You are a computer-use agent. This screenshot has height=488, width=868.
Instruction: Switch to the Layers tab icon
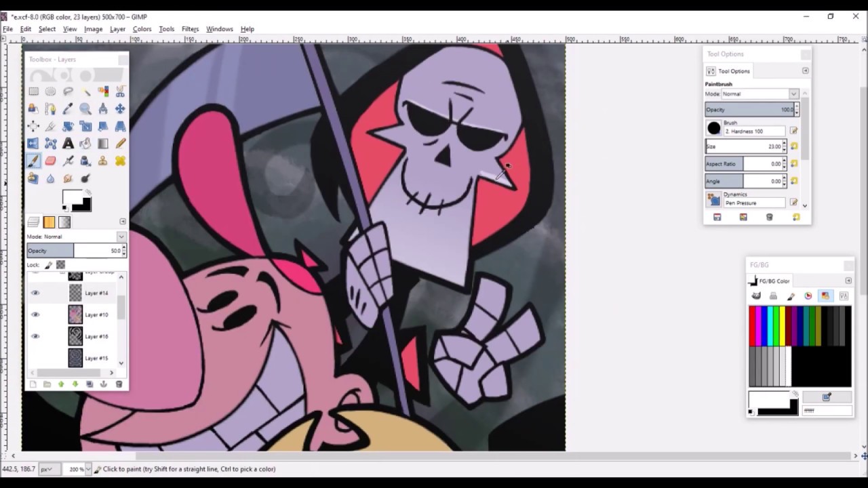click(33, 222)
